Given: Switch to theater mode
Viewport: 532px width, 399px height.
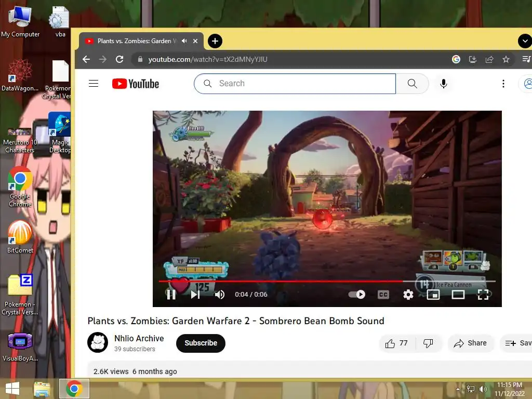Looking at the screenshot, I should (x=458, y=295).
